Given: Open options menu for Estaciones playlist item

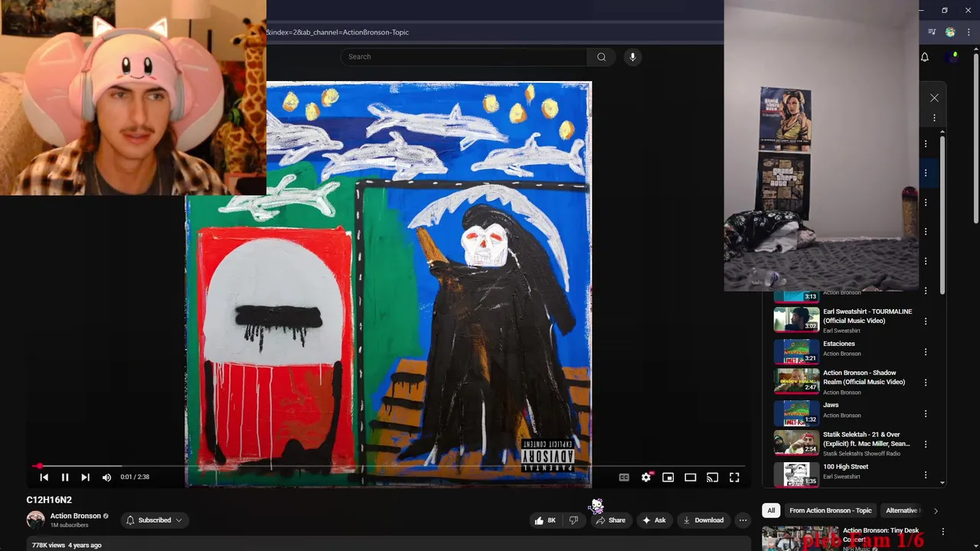Looking at the screenshot, I should tap(926, 352).
